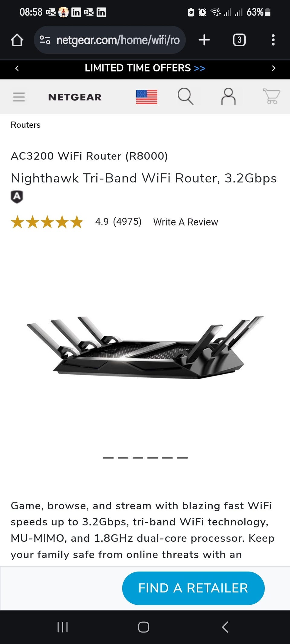Open a new browser tab
290x644 pixels.
tap(204, 40)
